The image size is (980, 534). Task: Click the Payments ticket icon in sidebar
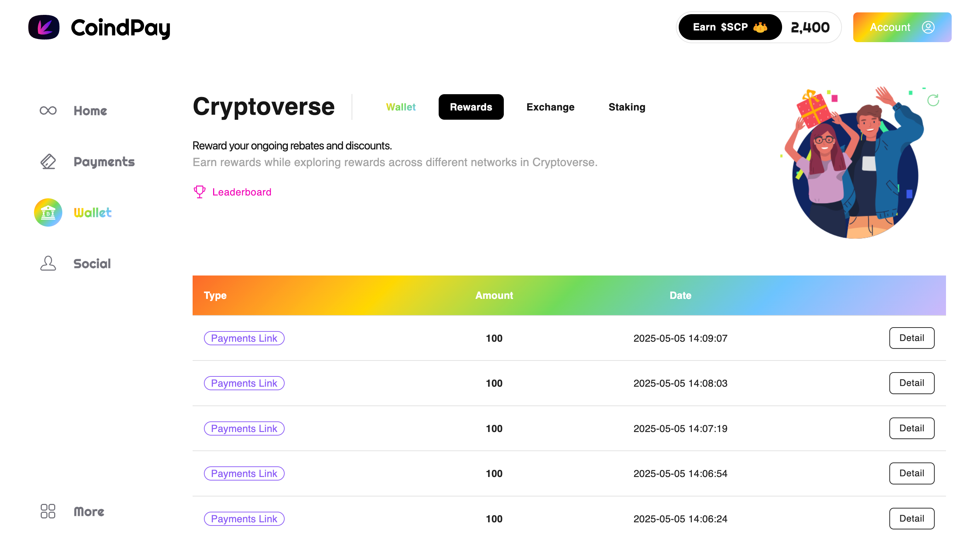[48, 162]
